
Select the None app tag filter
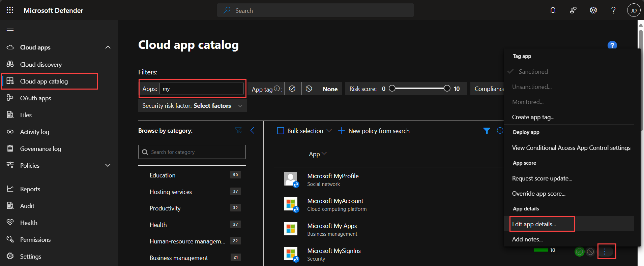[x=330, y=89]
